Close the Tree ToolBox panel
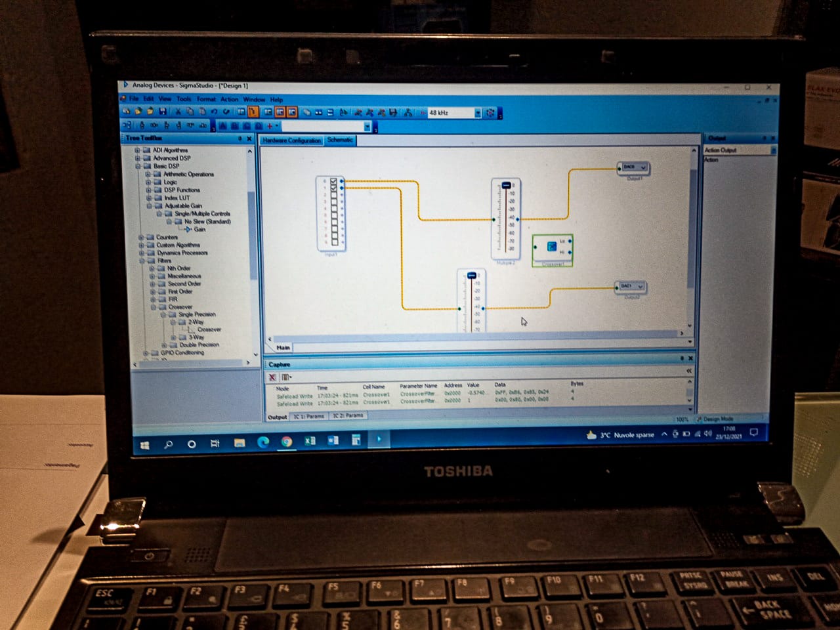This screenshot has height=630, width=840. click(x=249, y=138)
